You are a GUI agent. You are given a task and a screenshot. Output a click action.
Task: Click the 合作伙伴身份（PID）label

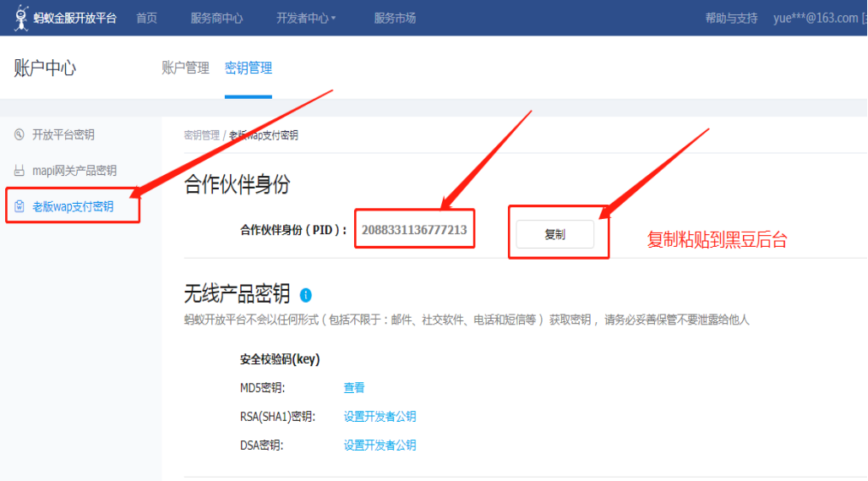click(293, 230)
